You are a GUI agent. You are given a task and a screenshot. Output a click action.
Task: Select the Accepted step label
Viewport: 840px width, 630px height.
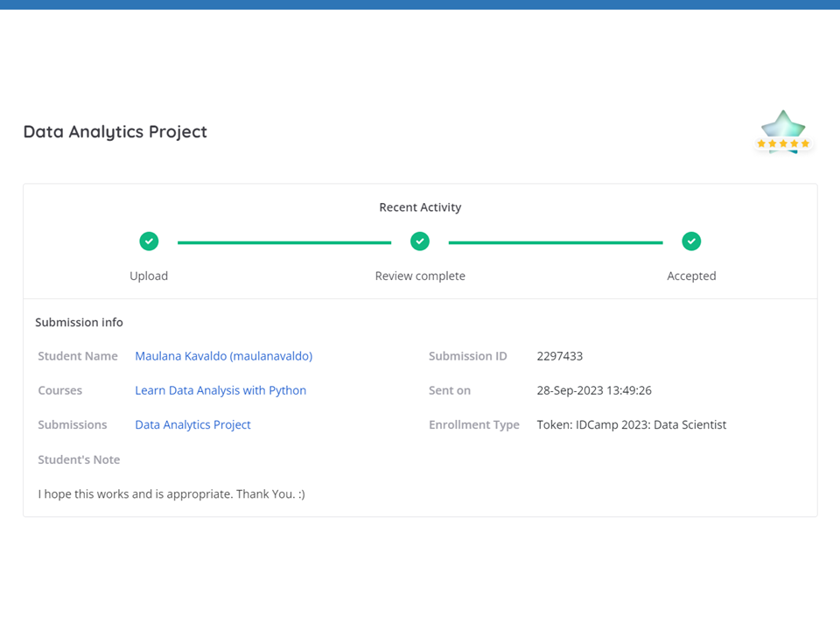(691, 276)
